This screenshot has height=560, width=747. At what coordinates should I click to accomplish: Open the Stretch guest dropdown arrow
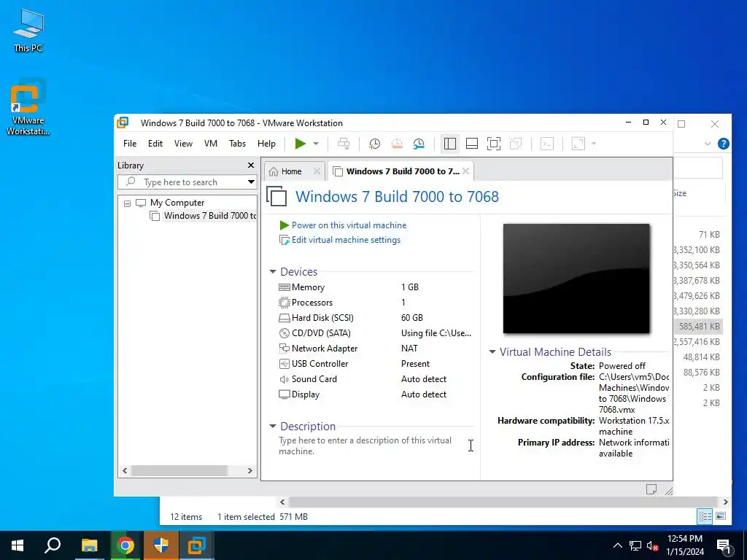[594, 144]
